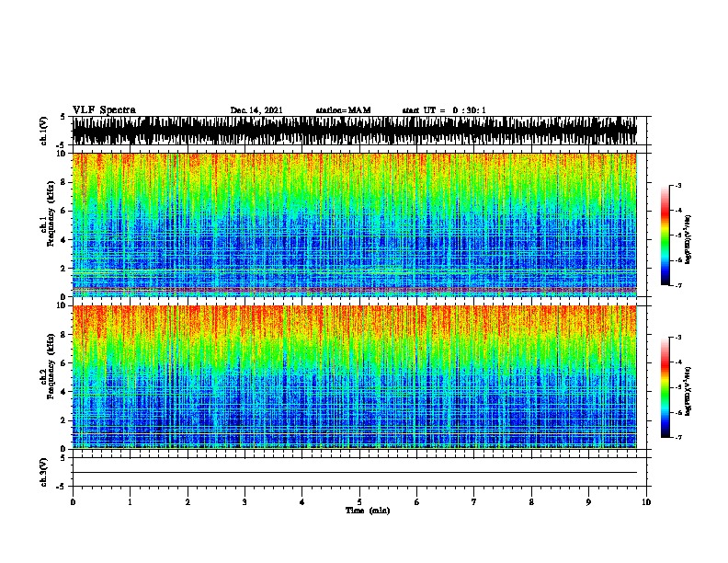Click the 'ch.1(V)' waveform axis label
This screenshot has width=728, height=563.
pyautogui.click(x=44, y=131)
